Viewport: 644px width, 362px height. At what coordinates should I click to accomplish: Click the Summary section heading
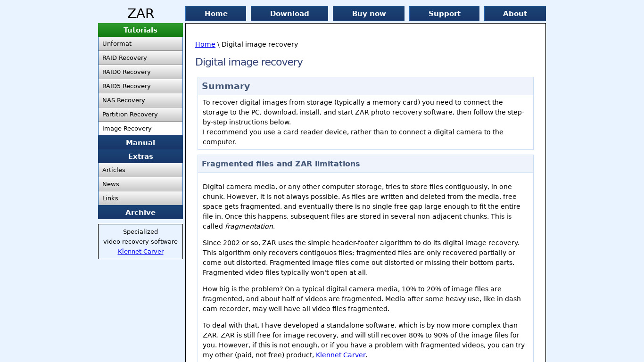[226, 86]
